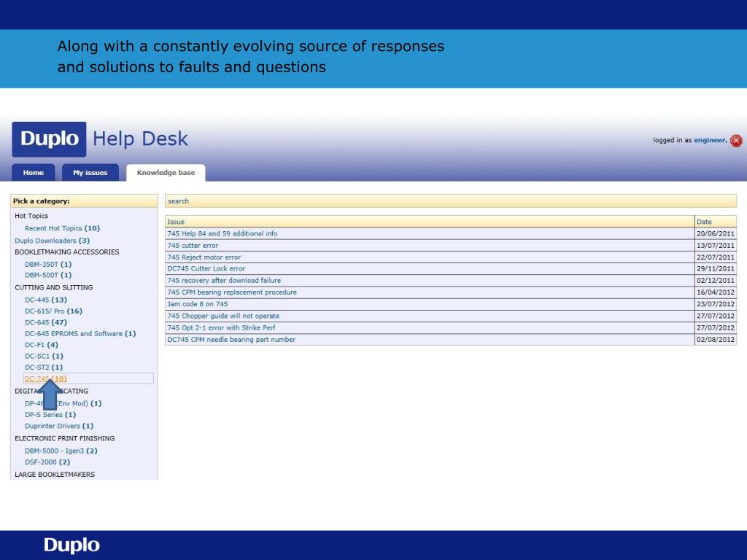Switch to the My issues tab
This screenshot has width=747, height=560.
[x=90, y=172]
